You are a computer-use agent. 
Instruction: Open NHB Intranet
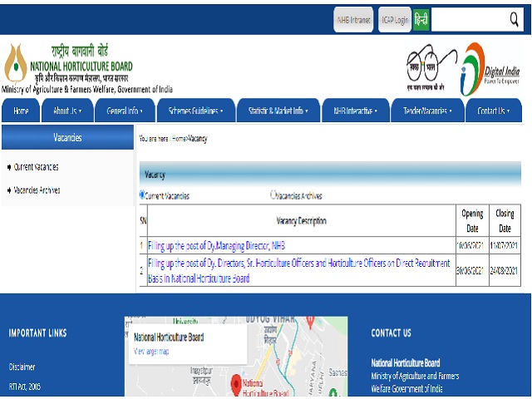(x=353, y=20)
